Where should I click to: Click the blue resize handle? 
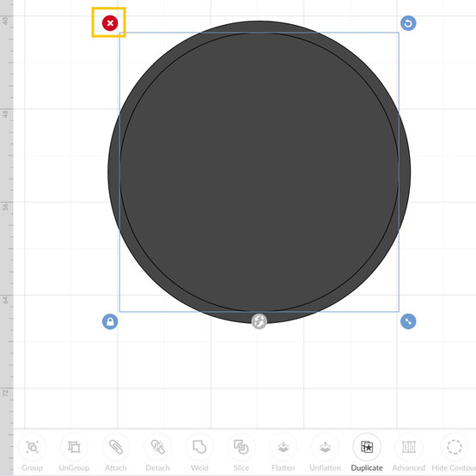point(408,321)
